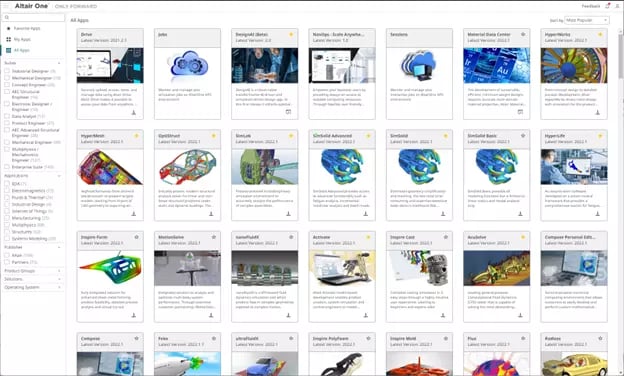Enable the Electromagnetics application filter
This screenshot has height=376, width=624.
pyautogui.click(x=7, y=191)
